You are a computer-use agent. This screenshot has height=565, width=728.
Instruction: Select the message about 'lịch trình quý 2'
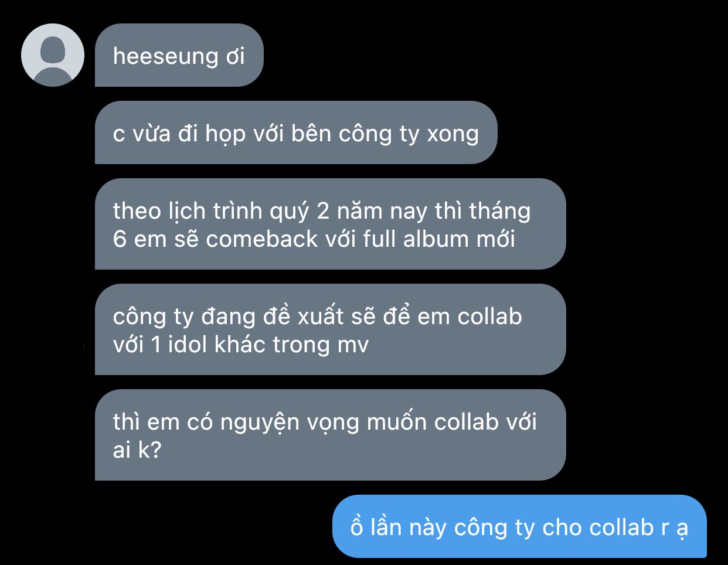(330, 224)
